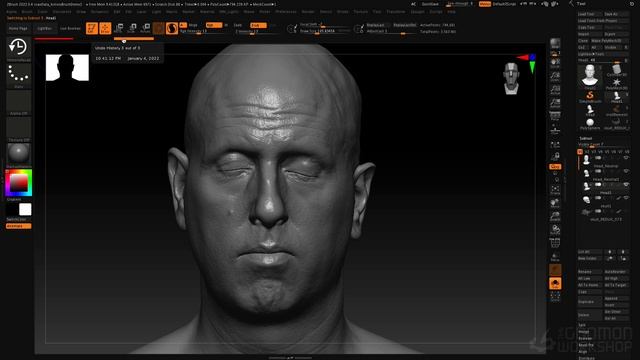
Task: Toggle Live Boolean mode
Action: coord(71,29)
